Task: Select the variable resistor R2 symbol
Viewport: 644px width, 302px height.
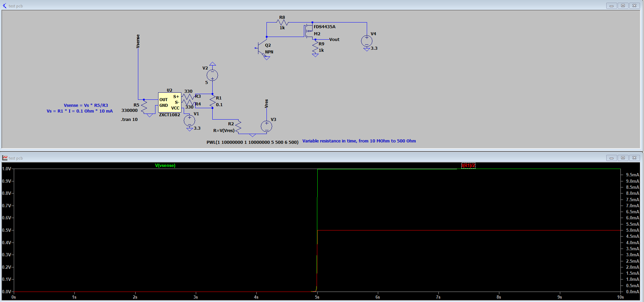Action: (x=238, y=127)
